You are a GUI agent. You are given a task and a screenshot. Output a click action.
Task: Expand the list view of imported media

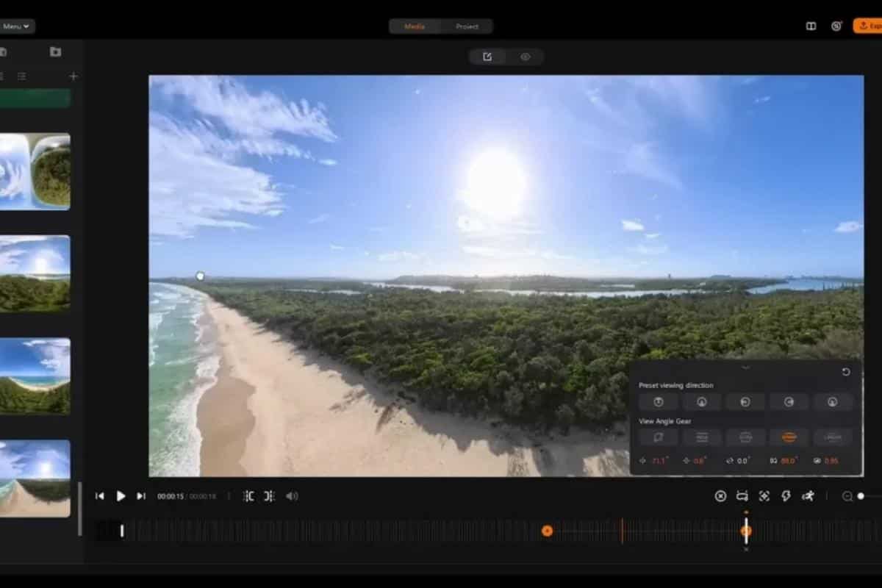point(23,75)
